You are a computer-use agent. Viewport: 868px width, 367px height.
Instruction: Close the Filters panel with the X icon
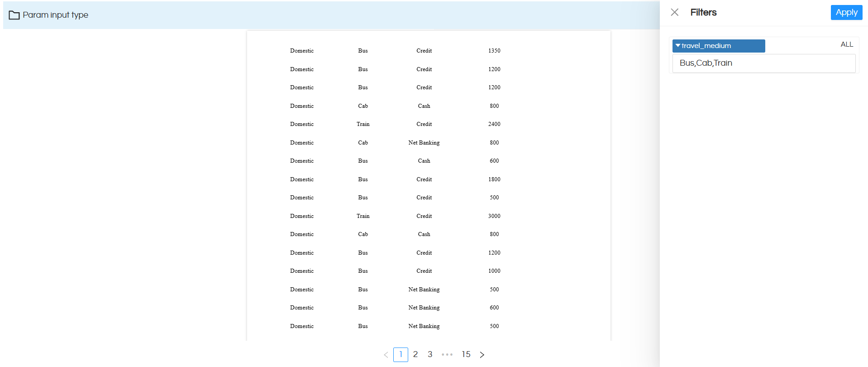click(674, 12)
